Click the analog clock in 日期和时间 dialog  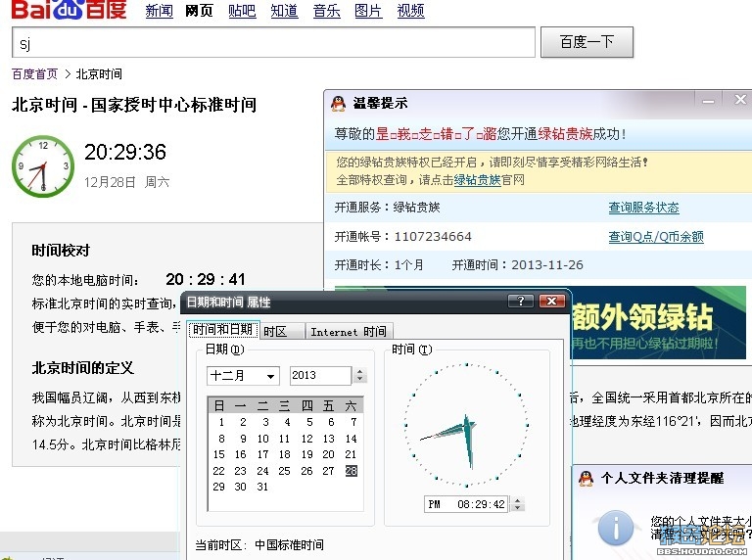(466, 425)
